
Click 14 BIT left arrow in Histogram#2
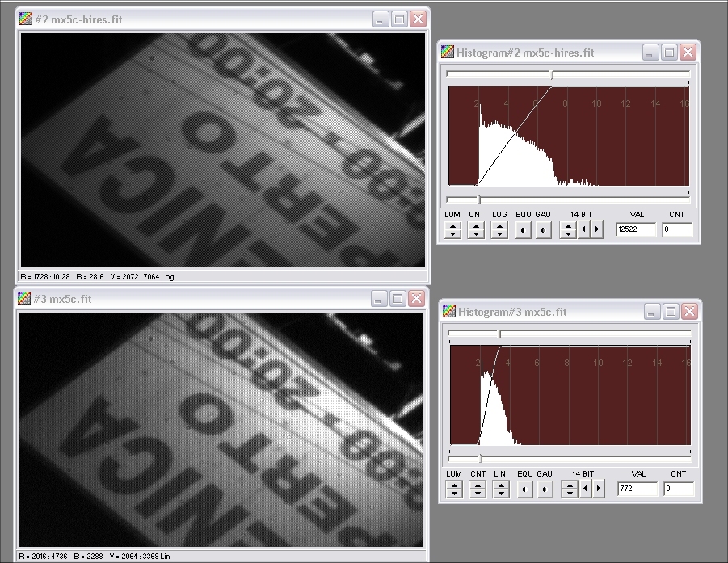[583, 229]
